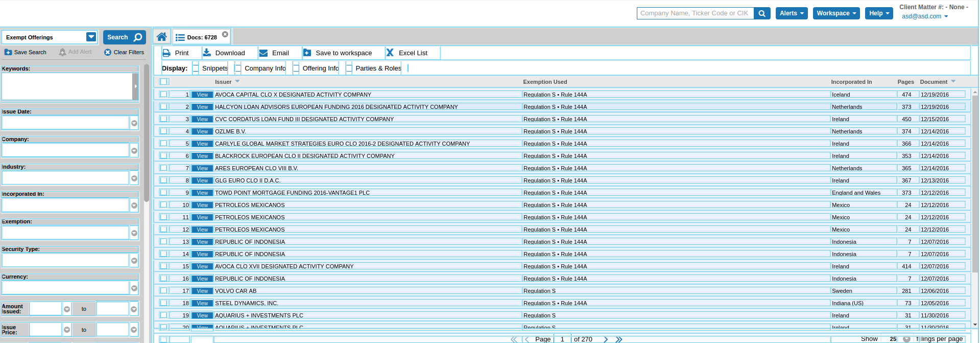
Task: Click the Excel List icon
Action: [390, 53]
